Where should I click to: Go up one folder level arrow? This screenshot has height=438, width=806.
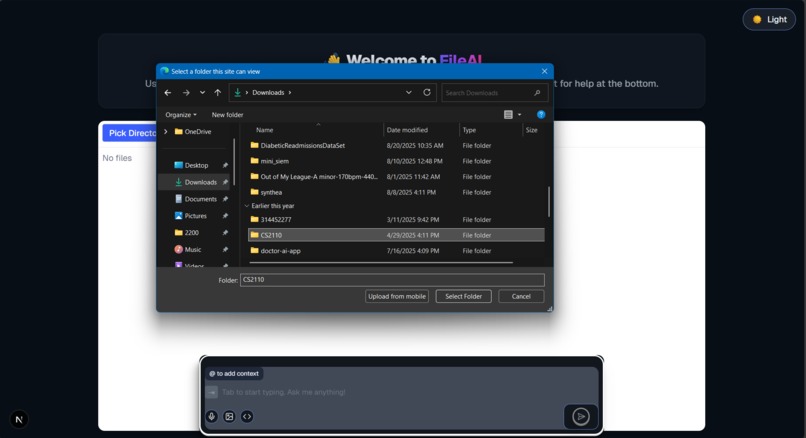coord(217,93)
